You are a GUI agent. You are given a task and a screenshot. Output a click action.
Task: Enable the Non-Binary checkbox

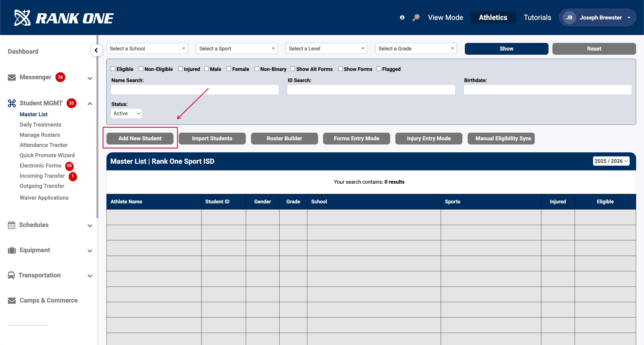[x=257, y=69]
